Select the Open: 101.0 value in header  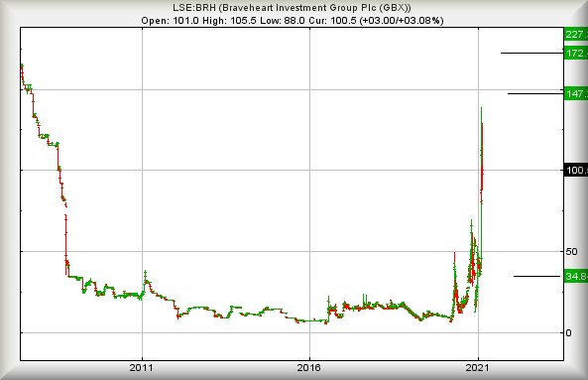tap(171, 21)
